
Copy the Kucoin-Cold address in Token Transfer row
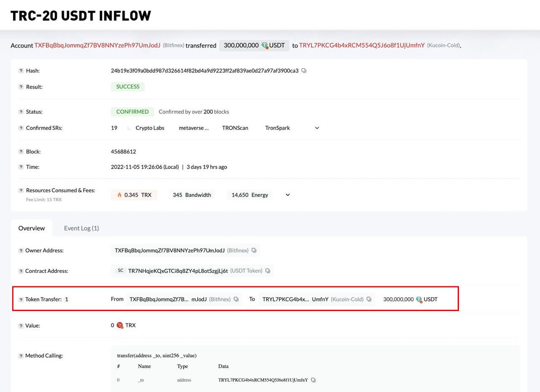point(369,299)
